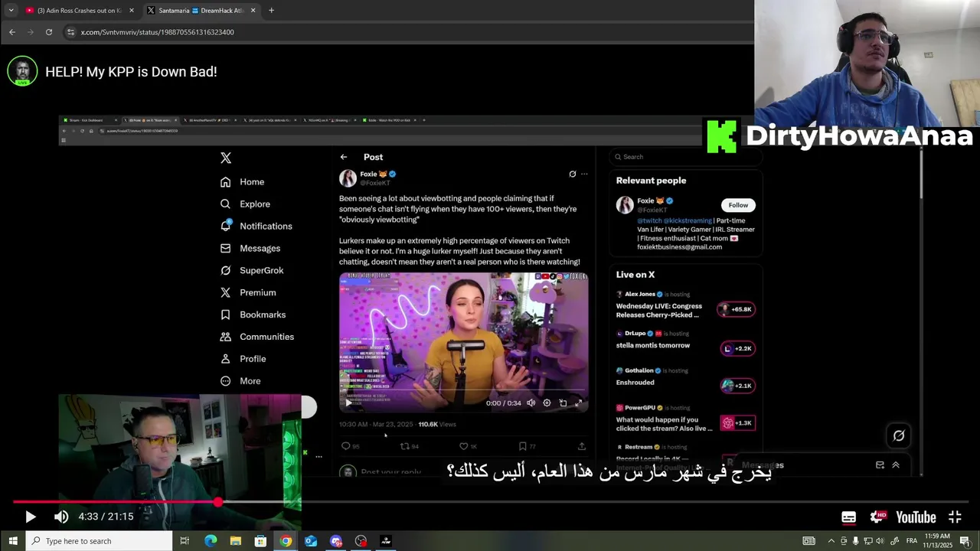Image resolution: width=980 pixels, height=551 pixels.
Task: Close the Adin Ross YouTube tab
Action: (132, 11)
